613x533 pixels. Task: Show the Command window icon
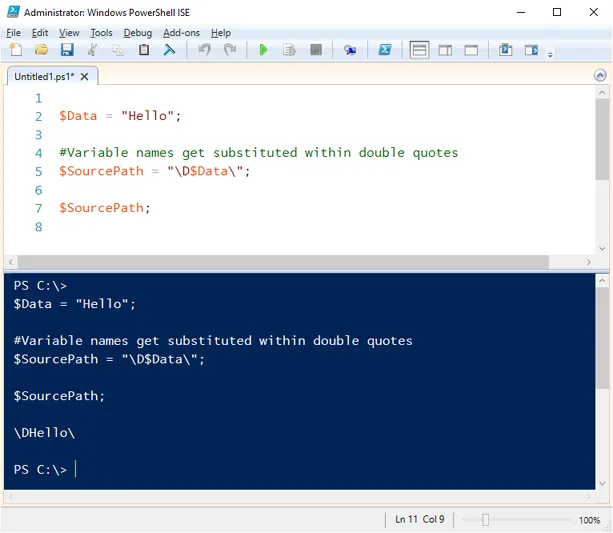click(x=505, y=50)
